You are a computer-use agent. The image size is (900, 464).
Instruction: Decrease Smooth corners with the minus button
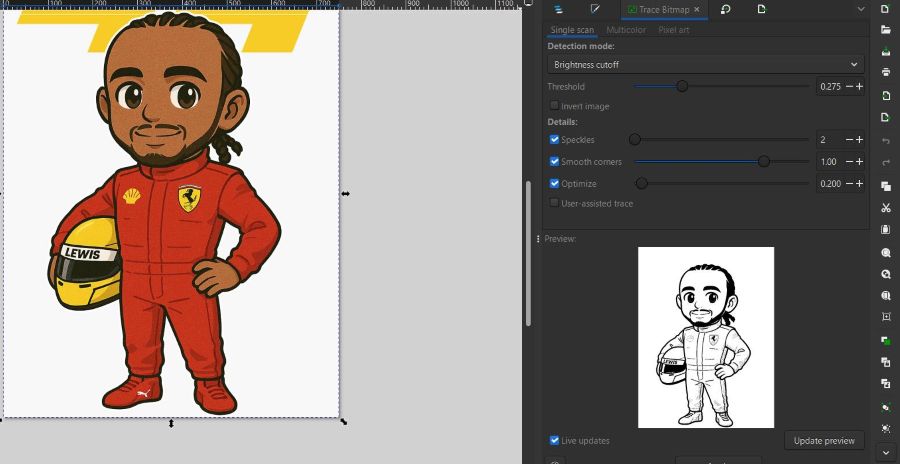pyautogui.click(x=849, y=162)
